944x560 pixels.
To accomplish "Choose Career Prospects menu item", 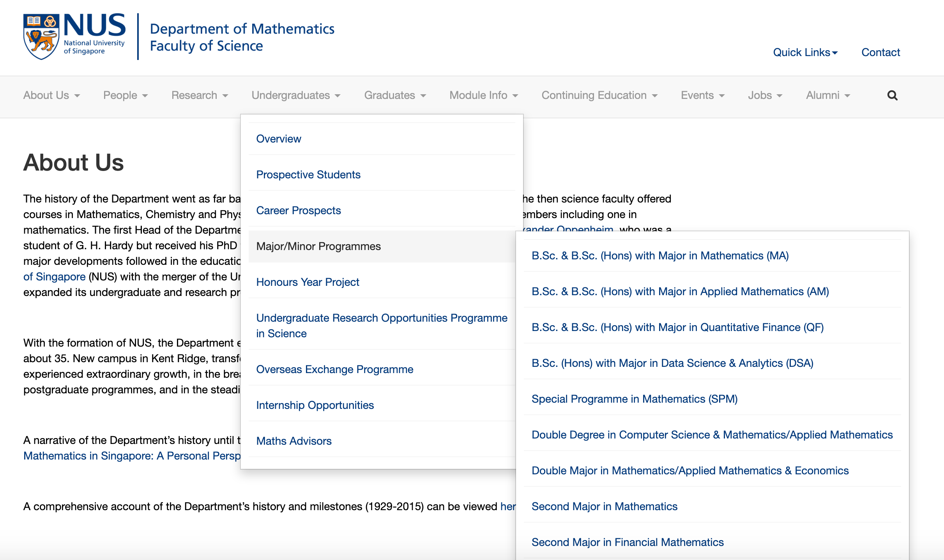I will tap(298, 210).
